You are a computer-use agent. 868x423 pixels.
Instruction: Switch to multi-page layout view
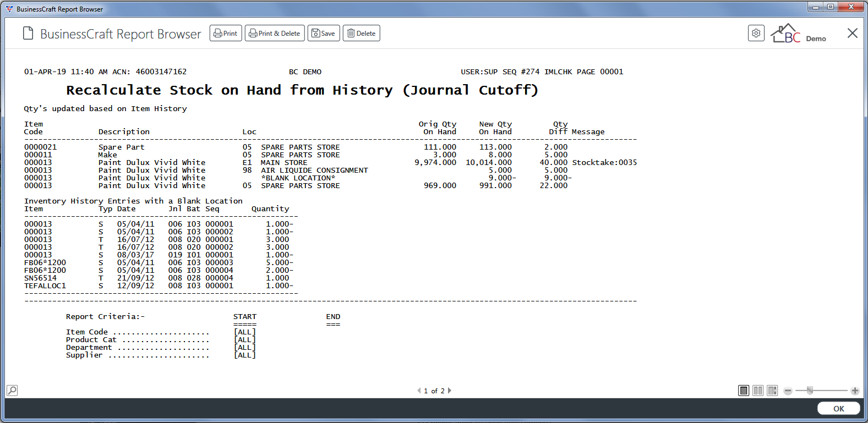[772, 391]
